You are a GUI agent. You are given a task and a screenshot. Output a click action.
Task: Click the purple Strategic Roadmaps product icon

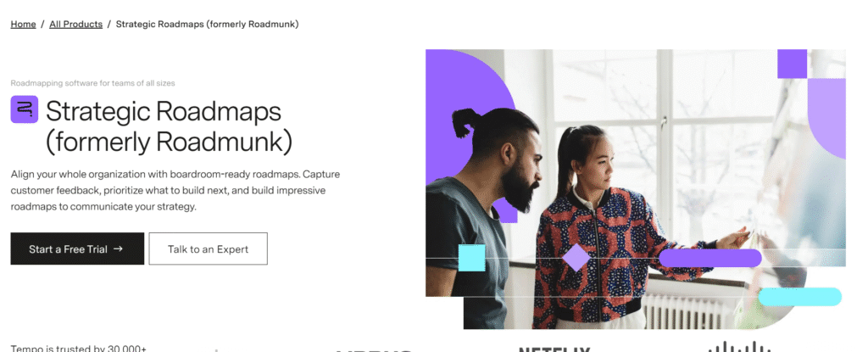[25, 109]
